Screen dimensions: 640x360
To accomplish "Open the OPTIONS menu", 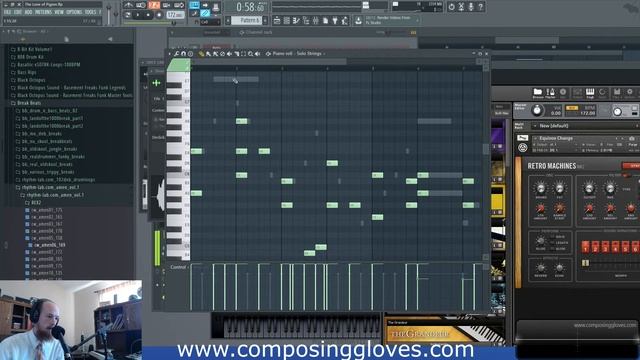I will coord(74,12).
